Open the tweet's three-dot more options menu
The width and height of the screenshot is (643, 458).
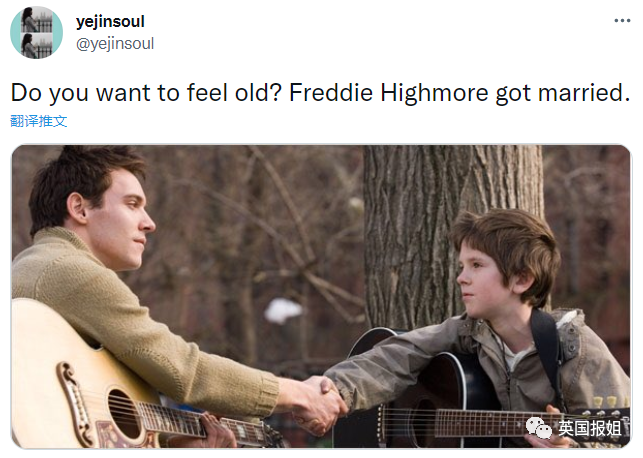pyautogui.click(x=622, y=21)
